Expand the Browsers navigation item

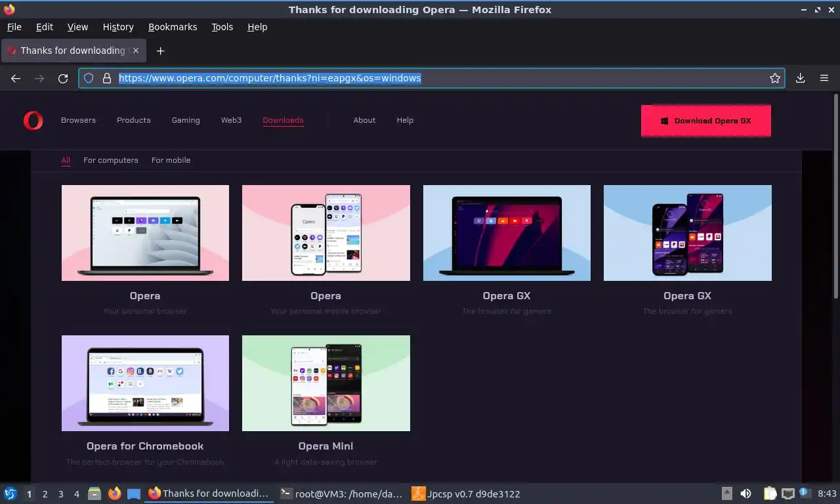(78, 120)
